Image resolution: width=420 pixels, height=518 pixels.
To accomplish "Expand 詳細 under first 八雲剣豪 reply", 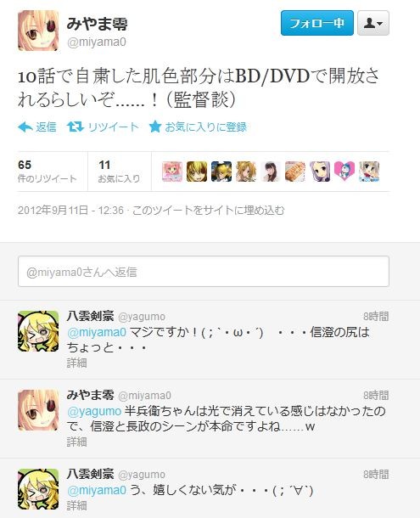I will (76, 363).
